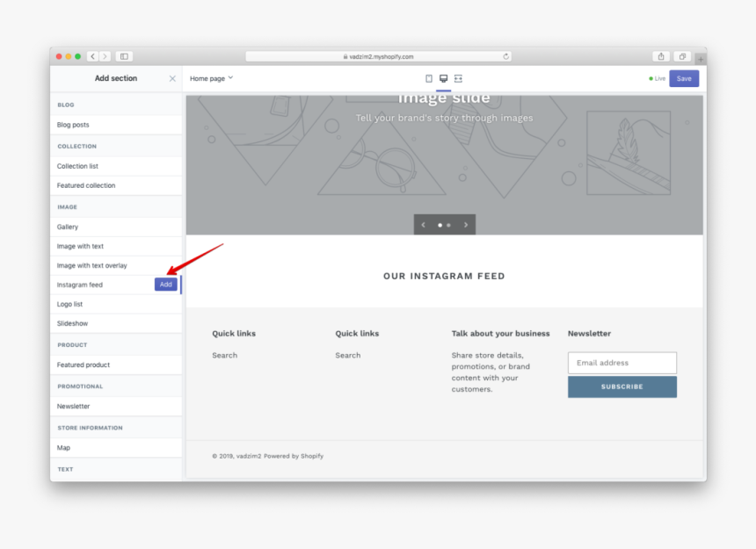The image size is (756, 549).
Task: Click the Safari forward arrow
Action: coord(105,56)
